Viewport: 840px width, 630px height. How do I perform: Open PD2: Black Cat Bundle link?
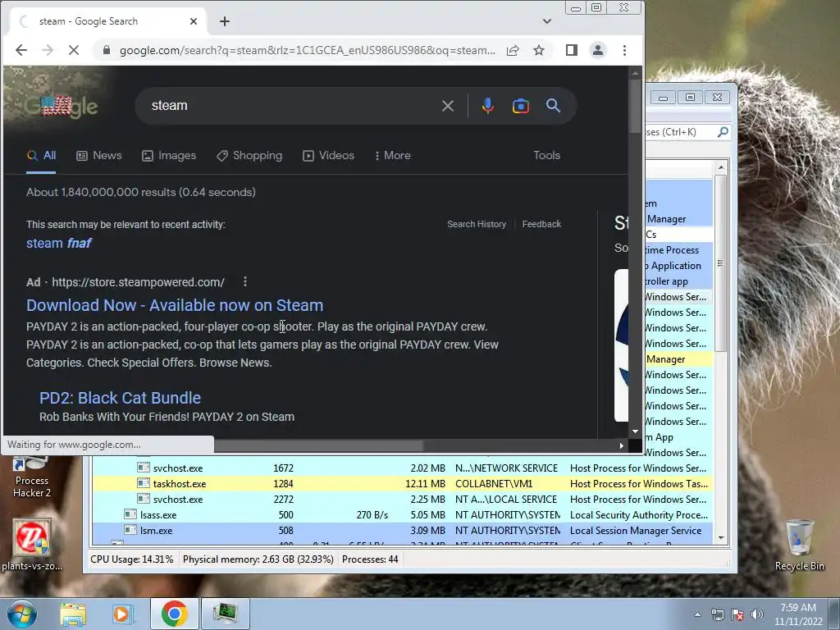click(x=120, y=398)
